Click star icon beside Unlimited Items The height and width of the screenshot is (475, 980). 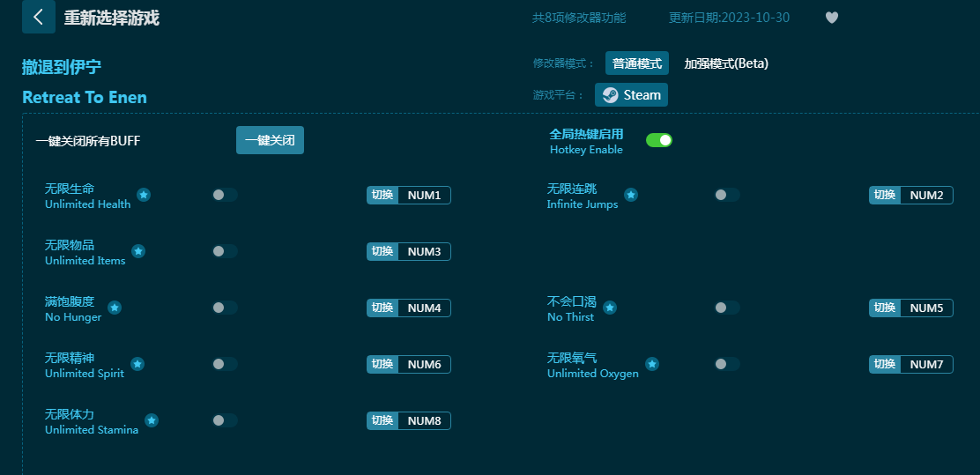[138, 251]
